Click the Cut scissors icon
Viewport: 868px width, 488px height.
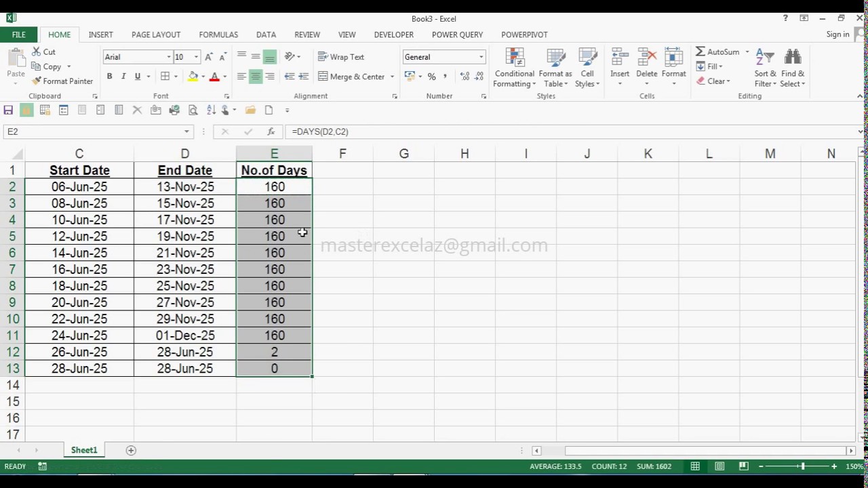click(37, 52)
